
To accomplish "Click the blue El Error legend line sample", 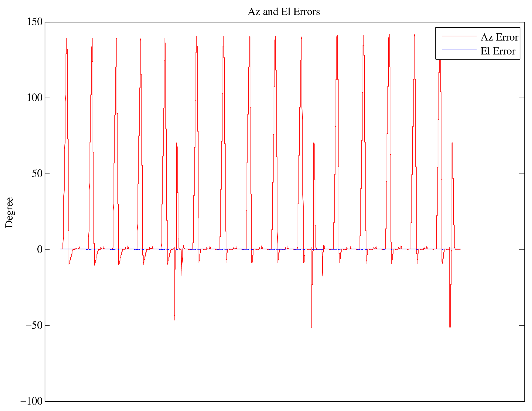I will coord(459,50).
